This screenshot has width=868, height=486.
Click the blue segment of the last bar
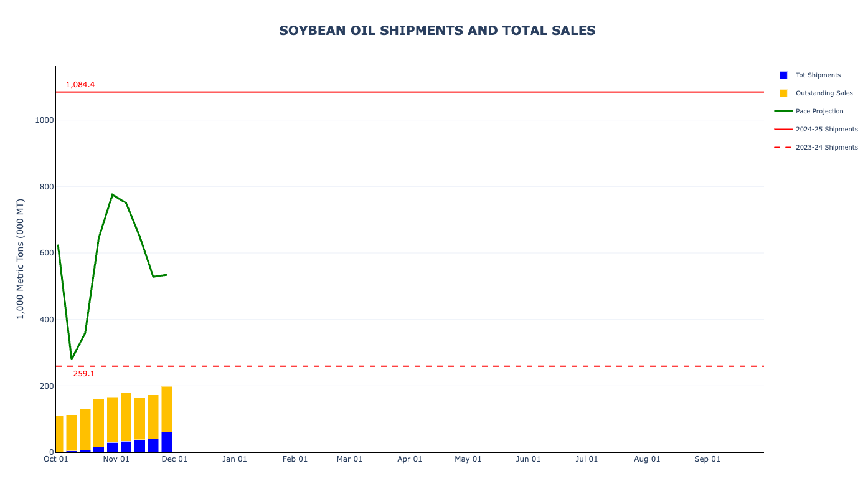(x=167, y=442)
